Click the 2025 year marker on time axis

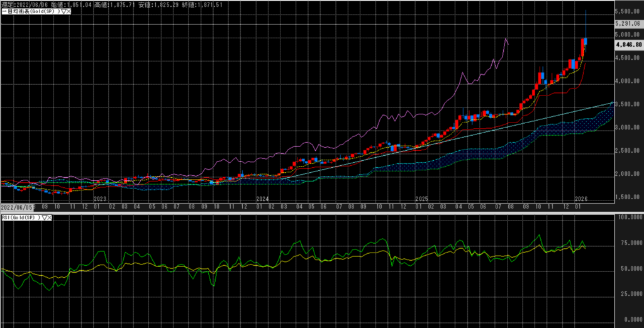tap(421, 198)
